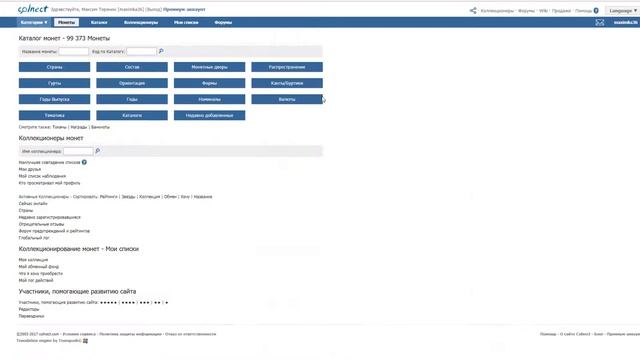Click the Годы button
Screen dimensions: 640x360
[132, 99]
